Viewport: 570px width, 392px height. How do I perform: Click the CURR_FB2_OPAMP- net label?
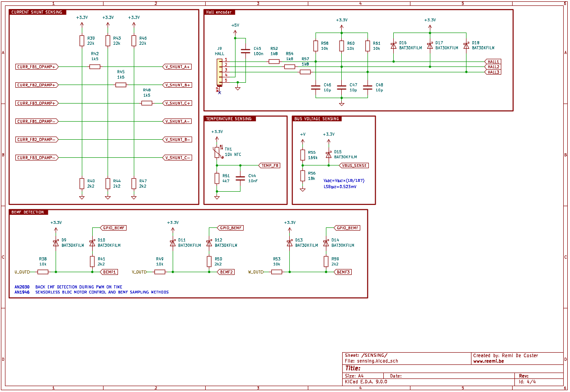tap(38, 139)
